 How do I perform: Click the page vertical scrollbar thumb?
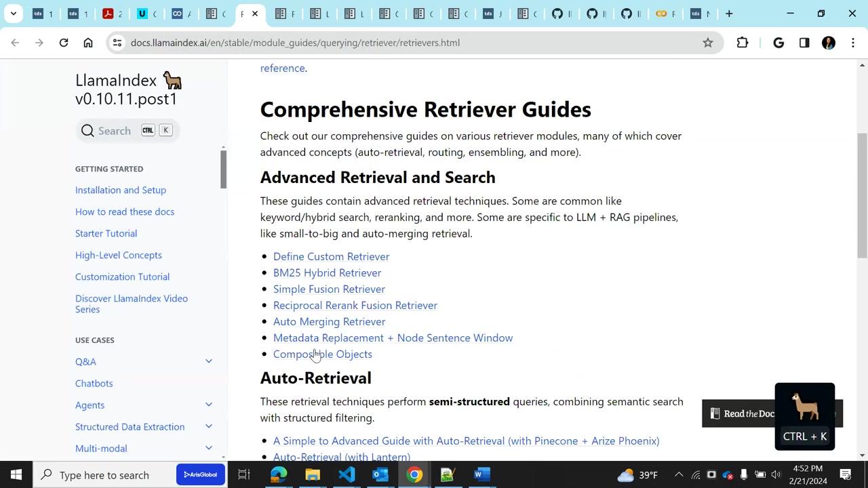point(862,195)
